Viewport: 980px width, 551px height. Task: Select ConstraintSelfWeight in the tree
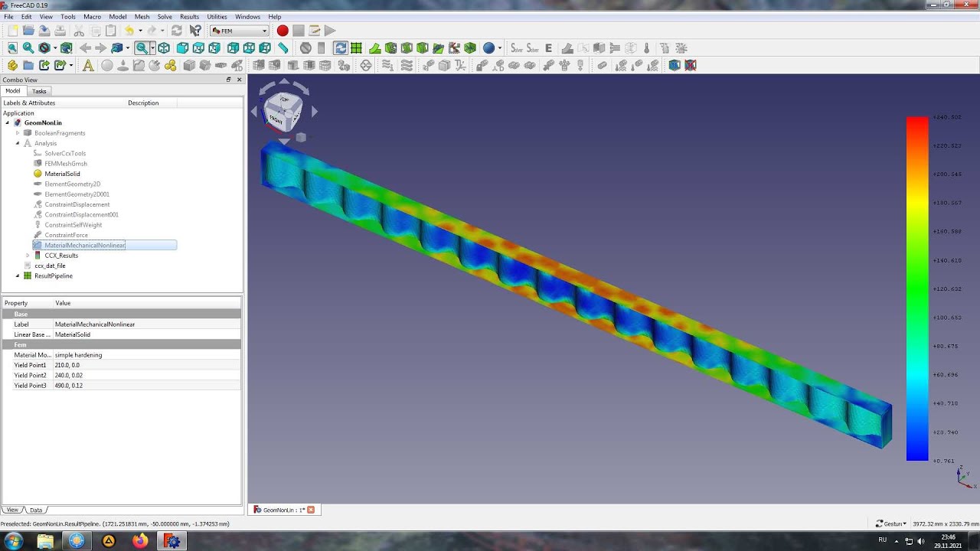pos(73,225)
